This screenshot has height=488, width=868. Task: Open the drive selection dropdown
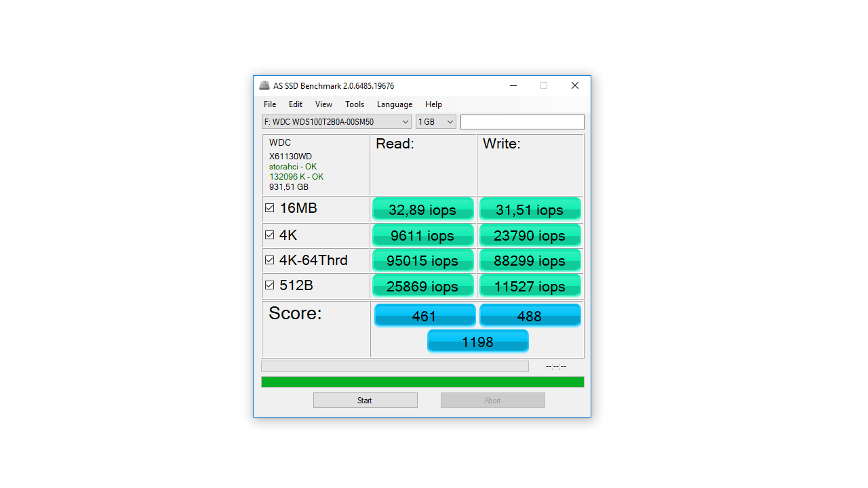pyautogui.click(x=336, y=122)
